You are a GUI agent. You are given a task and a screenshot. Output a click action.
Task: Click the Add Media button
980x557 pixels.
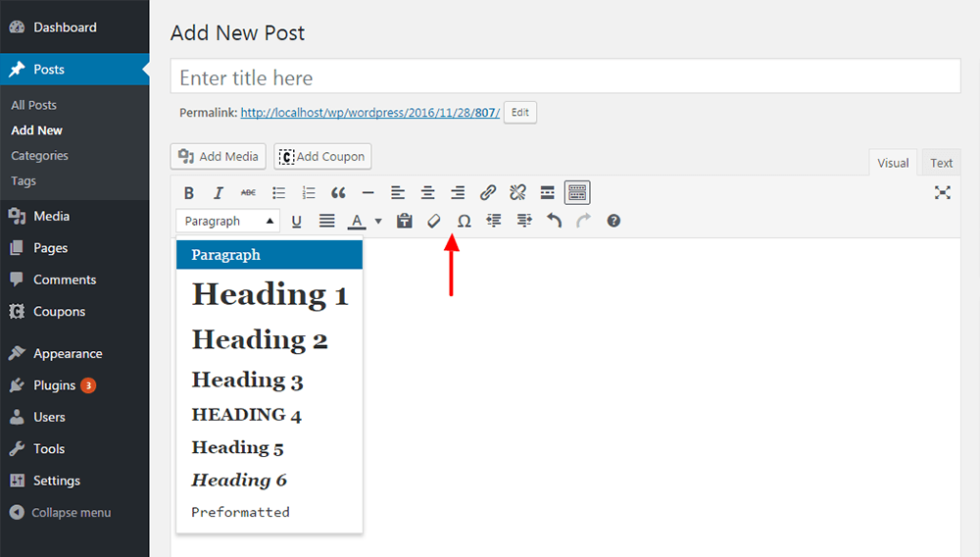[x=219, y=156]
